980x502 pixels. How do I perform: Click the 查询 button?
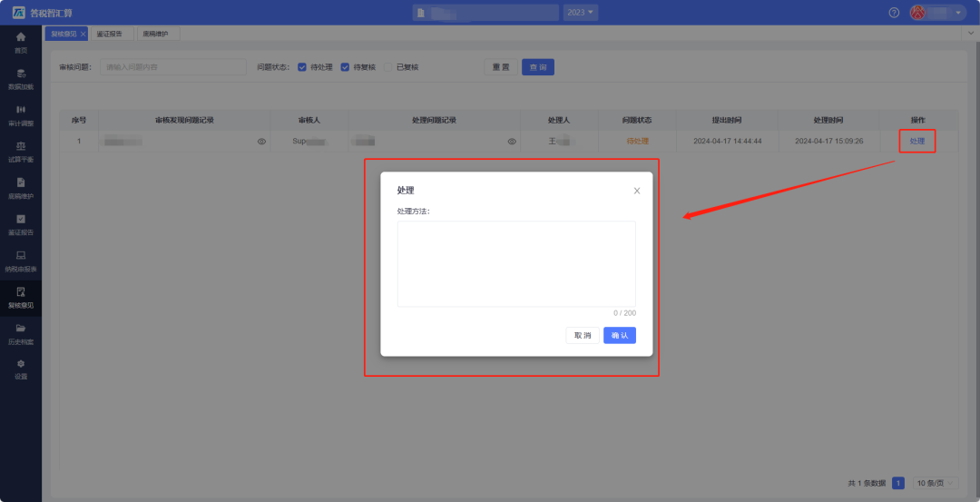pyautogui.click(x=538, y=67)
